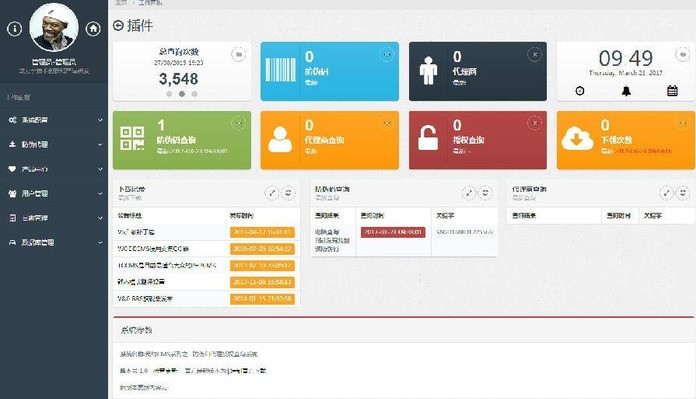The height and width of the screenshot is (399, 696).
Task: Go to the home icon beside the avatar
Action: coord(93,29)
